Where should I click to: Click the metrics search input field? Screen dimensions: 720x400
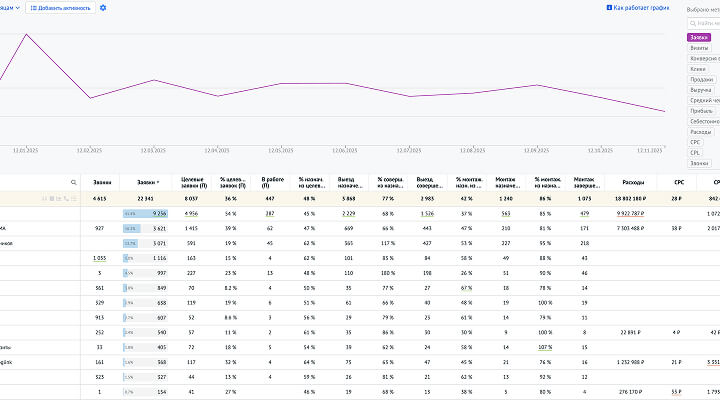(702, 24)
